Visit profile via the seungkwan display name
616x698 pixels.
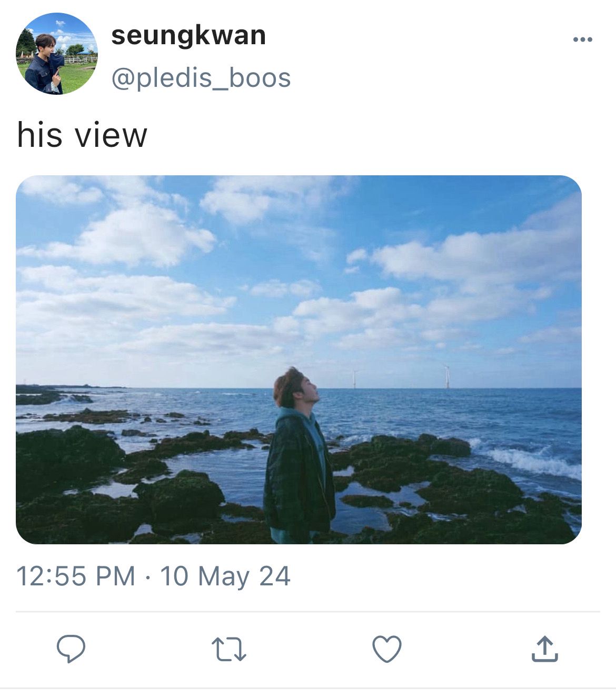click(x=188, y=35)
